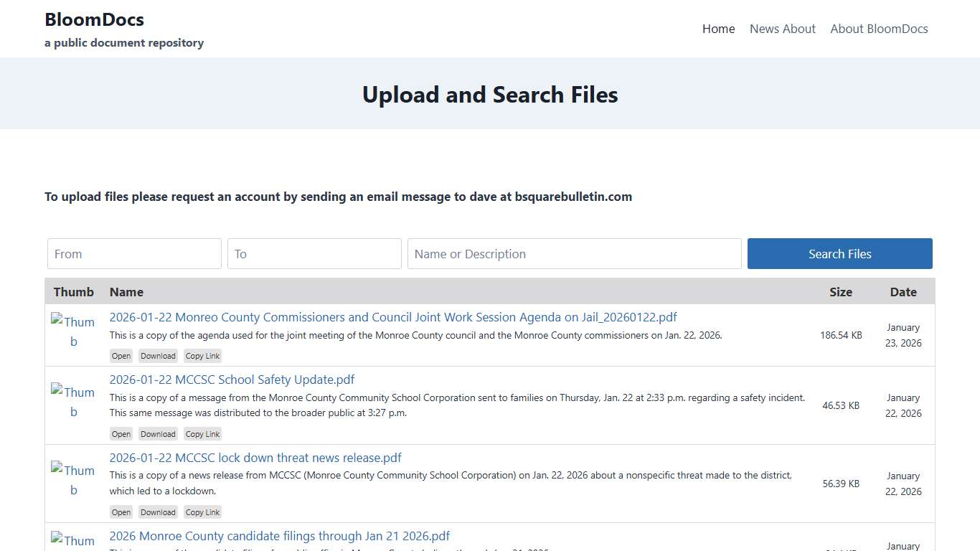This screenshot has width=980, height=551.
Task: Copy Link for the Jail Agenda document
Action: coord(202,355)
